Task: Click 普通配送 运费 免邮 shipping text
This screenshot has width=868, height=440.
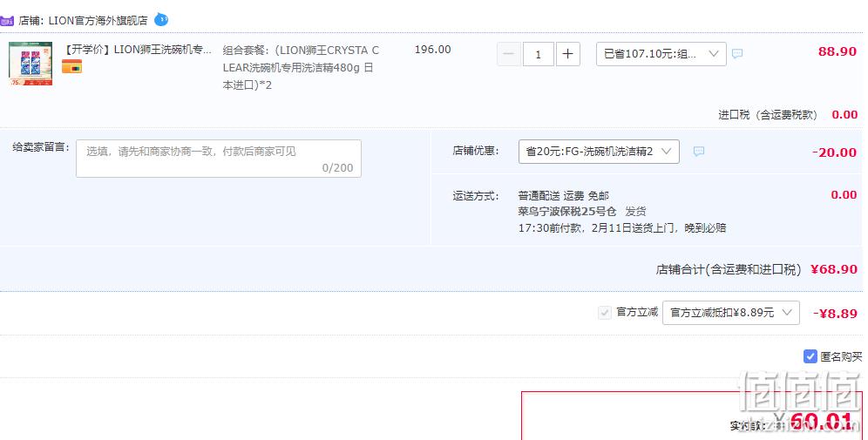Action: [564, 196]
